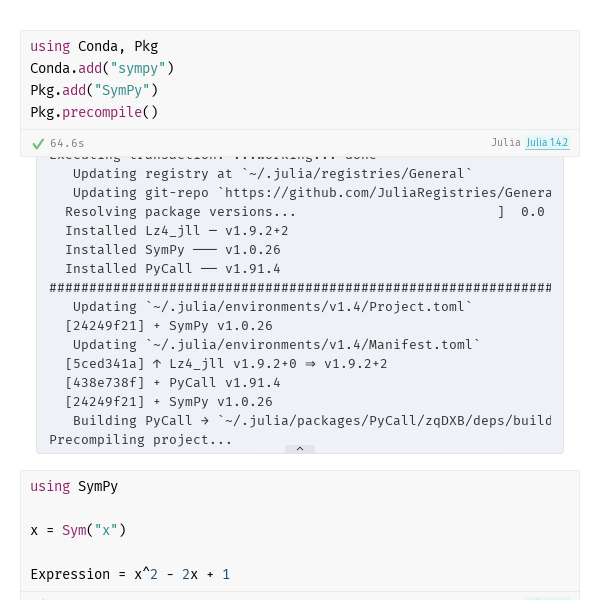Click the Building PyCall output line
Screen dimensions: 600x600
pyautogui.click(x=312, y=421)
